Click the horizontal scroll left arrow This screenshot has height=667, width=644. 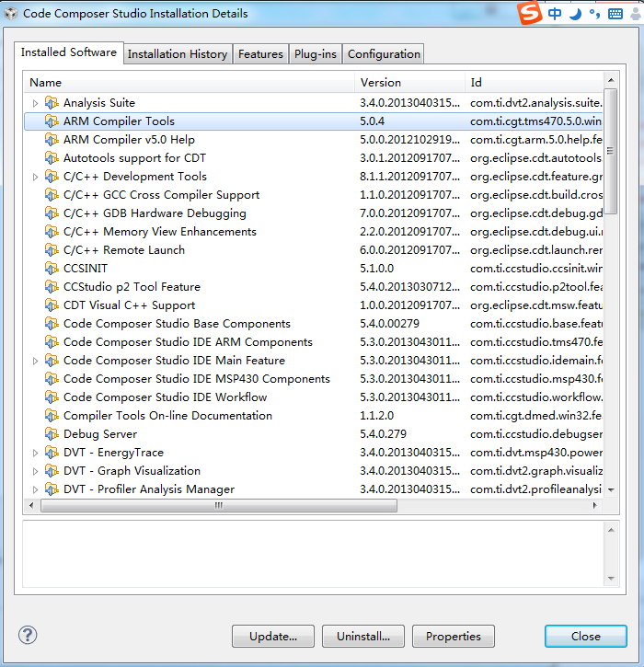(31, 505)
